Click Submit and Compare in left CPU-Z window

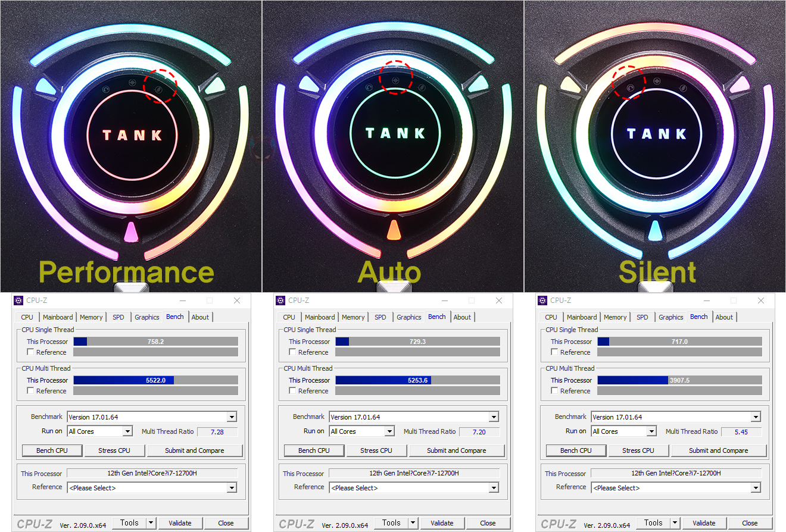(195, 450)
